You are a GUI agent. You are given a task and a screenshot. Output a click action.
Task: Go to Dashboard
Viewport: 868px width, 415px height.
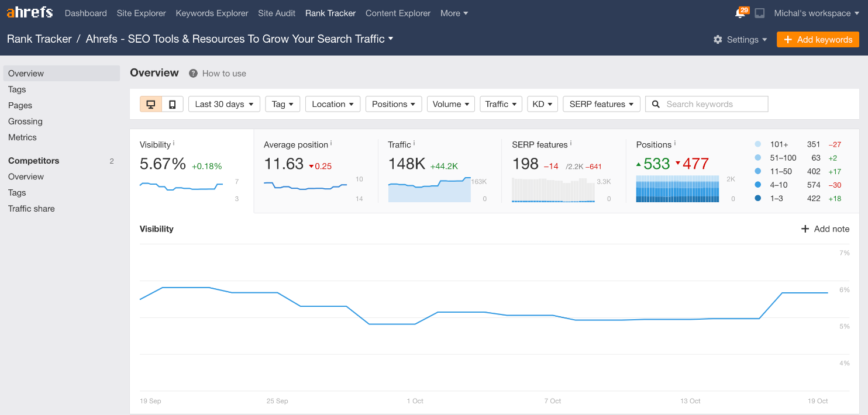(x=86, y=13)
